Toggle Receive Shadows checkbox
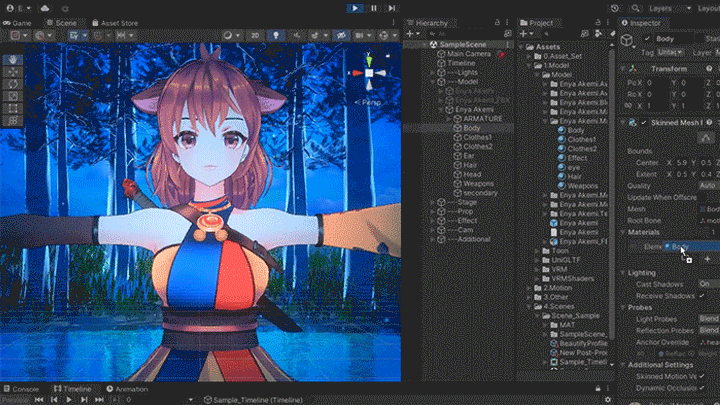This screenshot has height=405, width=720. pyautogui.click(x=702, y=296)
